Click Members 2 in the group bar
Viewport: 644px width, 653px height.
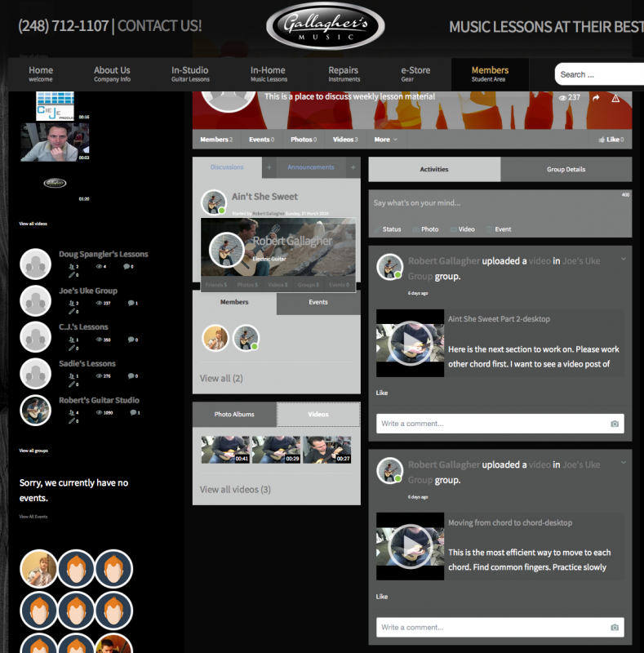tap(216, 140)
